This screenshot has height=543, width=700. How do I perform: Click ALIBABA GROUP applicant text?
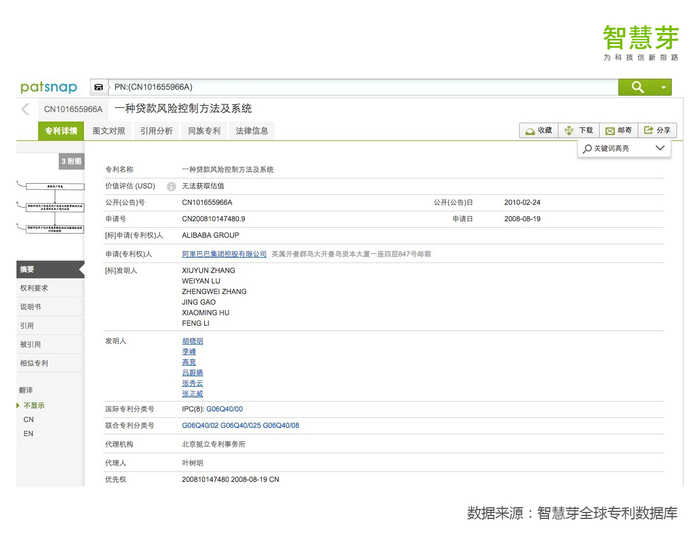click(x=210, y=235)
